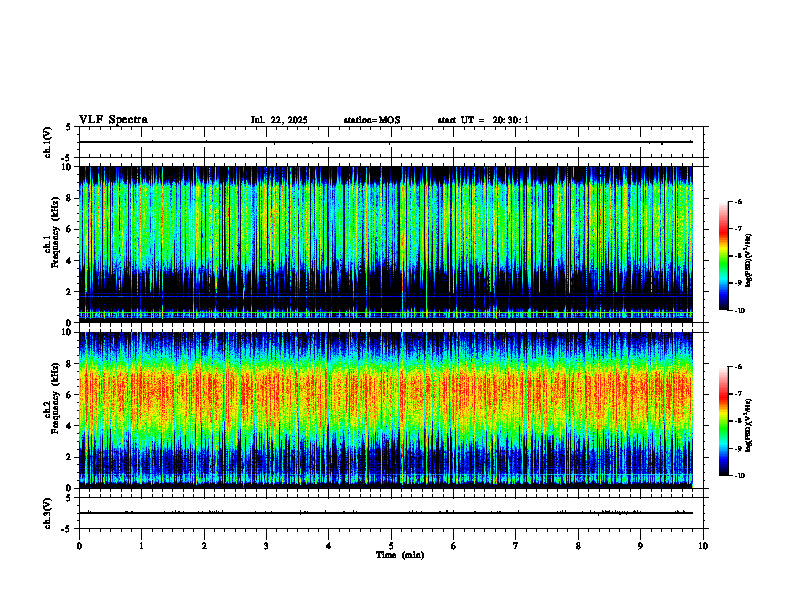Click the ch.2 color bar log(PSD) label
Screen dimensions: 792x612
click(749, 425)
